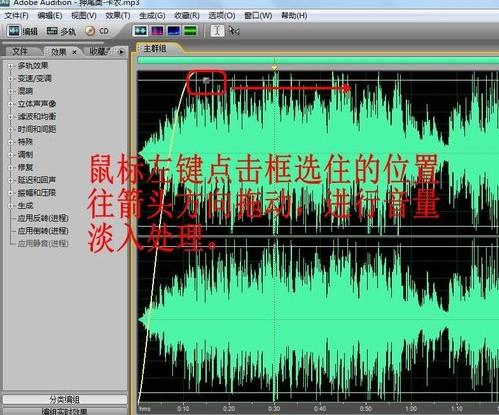Switch to the 文件 panel tab
The width and height of the screenshot is (499, 415).
[20, 52]
